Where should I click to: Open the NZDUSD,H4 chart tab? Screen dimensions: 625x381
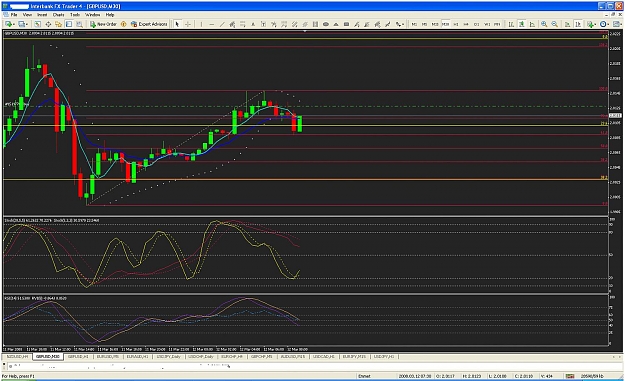click(18, 356)
